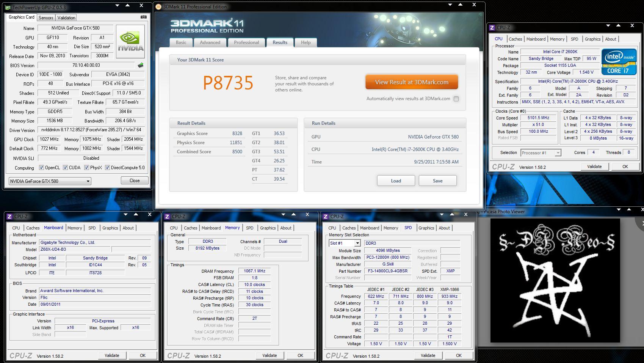Screen dimensions: 644x363
Task: Click Bandwidth value 206.4 GB/s
Action: [x=125, y=121]
